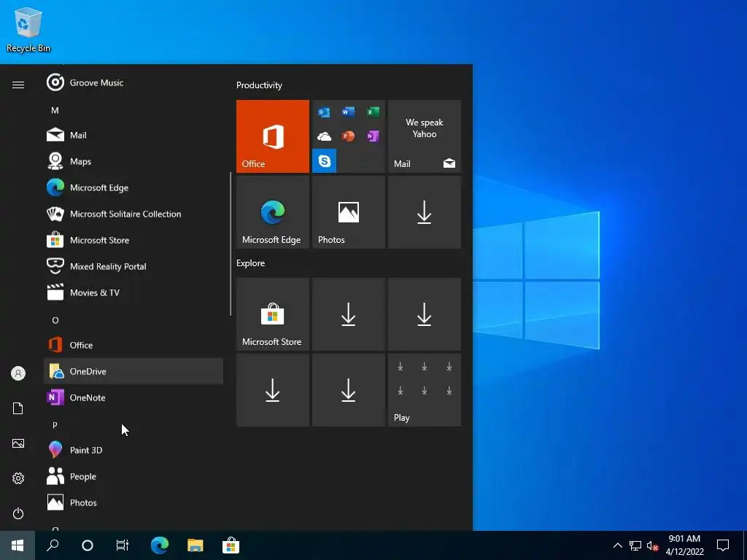The height and width of the screenshot is (560, 747).
Task: Open Maps in the app list
Action: point(133,161)
